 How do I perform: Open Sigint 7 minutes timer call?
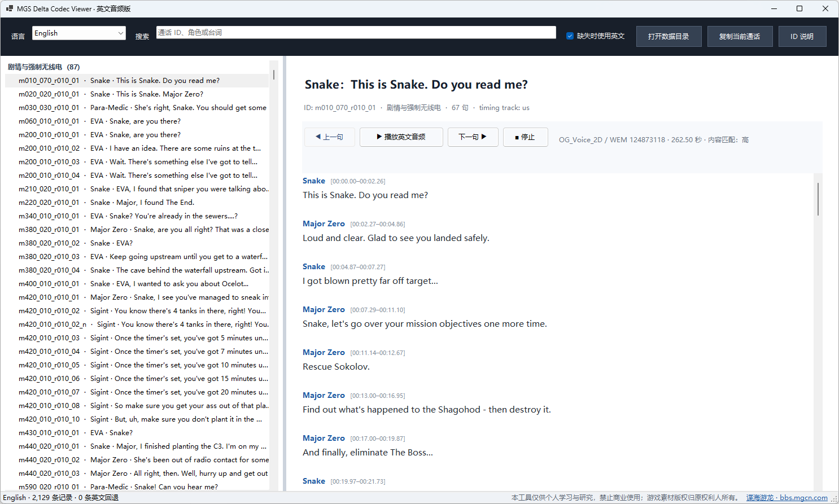point(137,352)
